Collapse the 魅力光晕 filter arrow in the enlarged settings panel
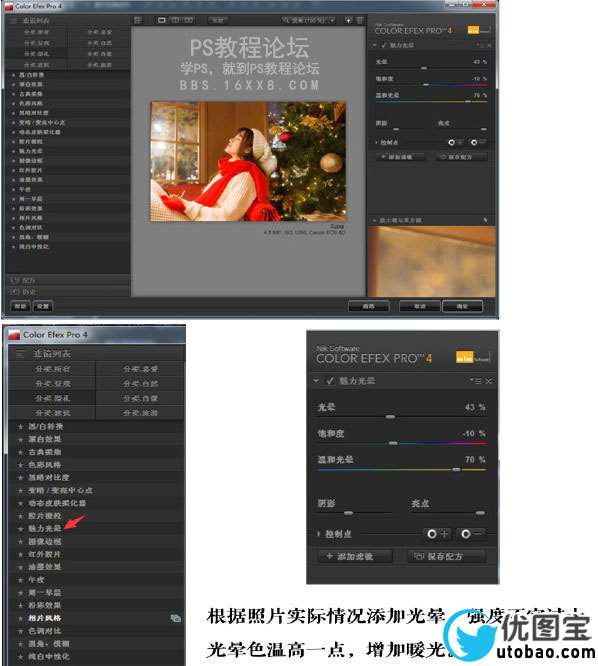 (x=316, y=381)
